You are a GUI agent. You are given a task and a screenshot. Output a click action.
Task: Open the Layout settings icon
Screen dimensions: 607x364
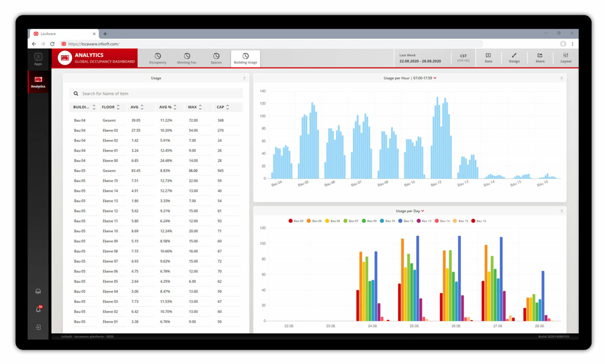click(x=566, y=58)
